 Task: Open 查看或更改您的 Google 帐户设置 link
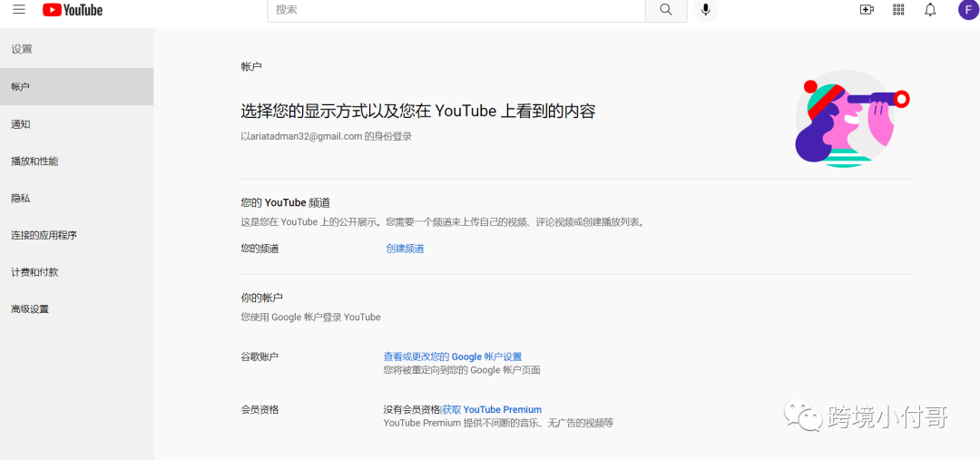click(x=453, y=357)
